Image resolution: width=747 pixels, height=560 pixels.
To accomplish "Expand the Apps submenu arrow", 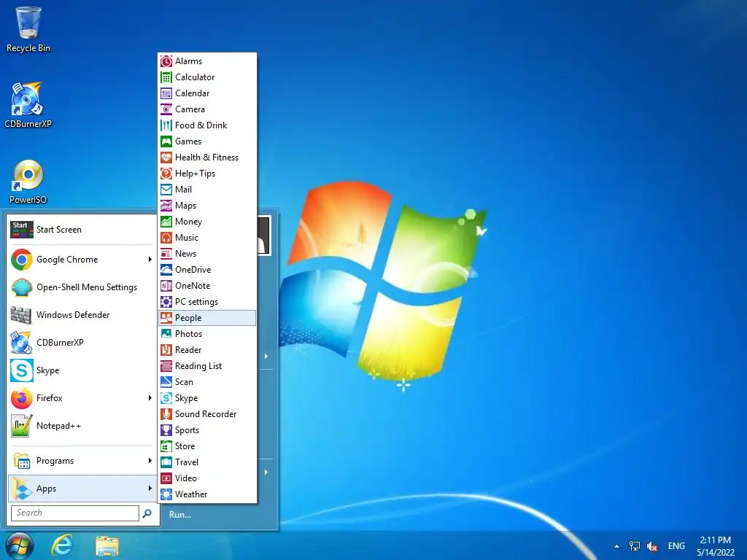I will click(150, 489).
